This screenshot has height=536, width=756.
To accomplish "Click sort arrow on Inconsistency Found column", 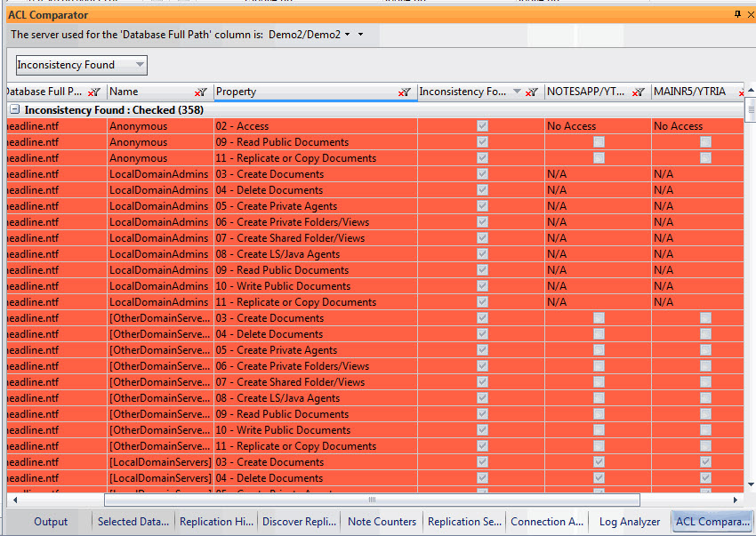I will pyautogui.click(x=517, y=92).
